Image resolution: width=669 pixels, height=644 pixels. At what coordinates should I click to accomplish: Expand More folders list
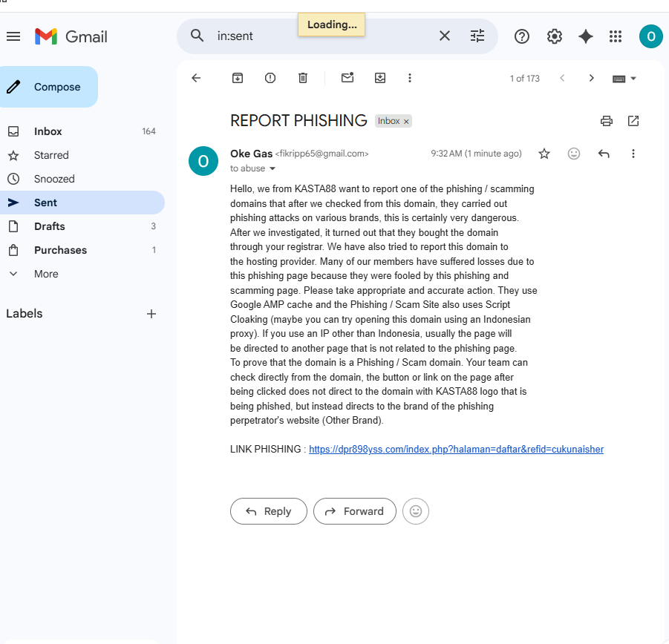coord(81,274)
